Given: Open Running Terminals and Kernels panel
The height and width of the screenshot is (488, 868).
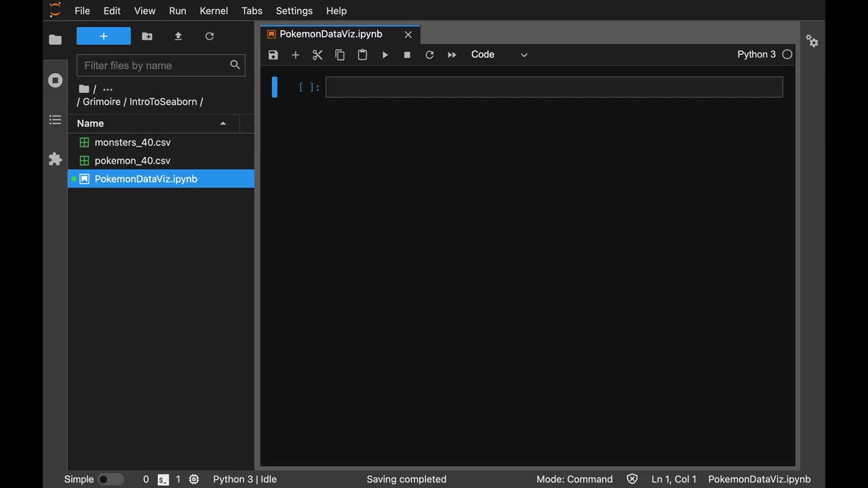Looking at the screenshot, I should [56, 80].
